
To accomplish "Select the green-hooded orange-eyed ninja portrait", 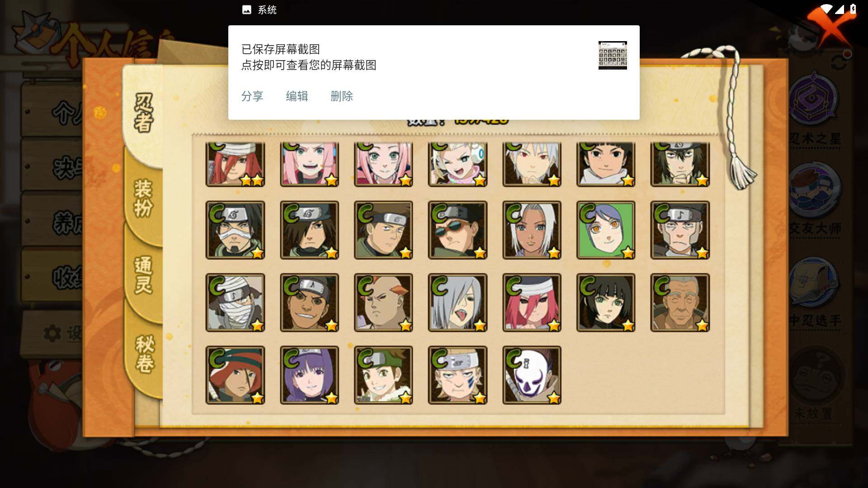I will point(606,230).
